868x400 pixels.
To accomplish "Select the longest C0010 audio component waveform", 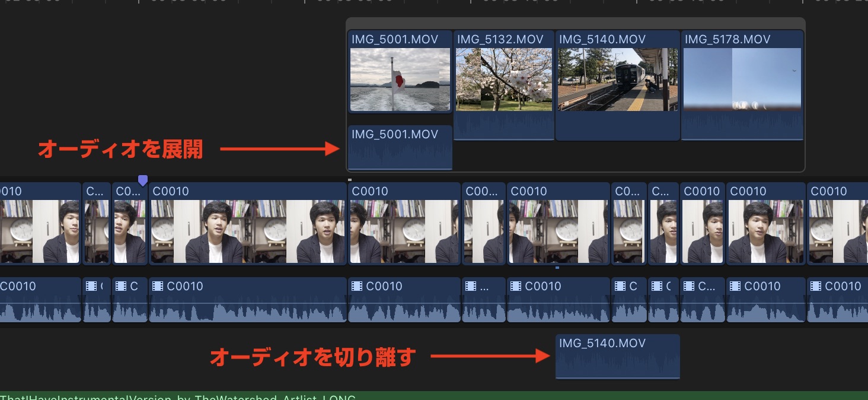I will [247, 300].
